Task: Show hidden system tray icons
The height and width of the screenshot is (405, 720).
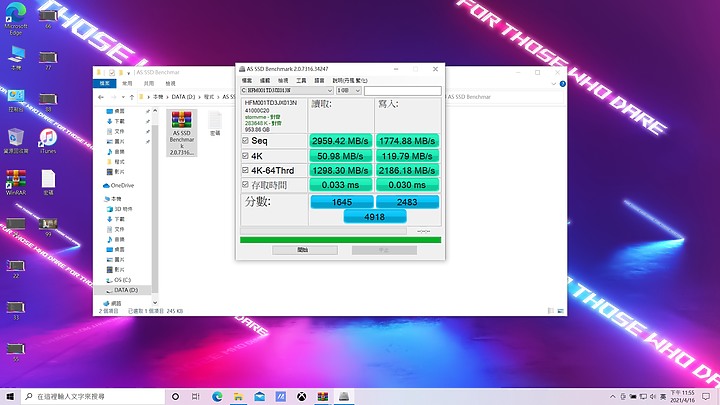Action: pos(613,396)
